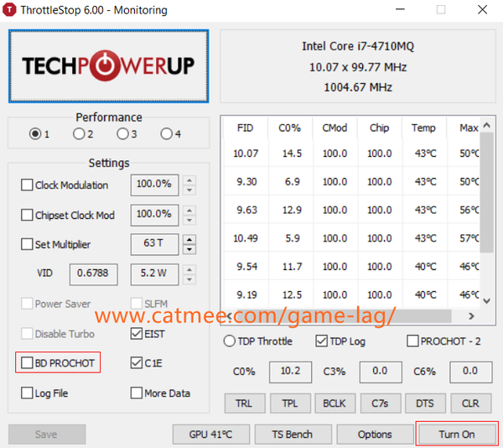The image size is (503, 448).
Task: Minimize the ThrottleStop window
Action: point(400,9)
